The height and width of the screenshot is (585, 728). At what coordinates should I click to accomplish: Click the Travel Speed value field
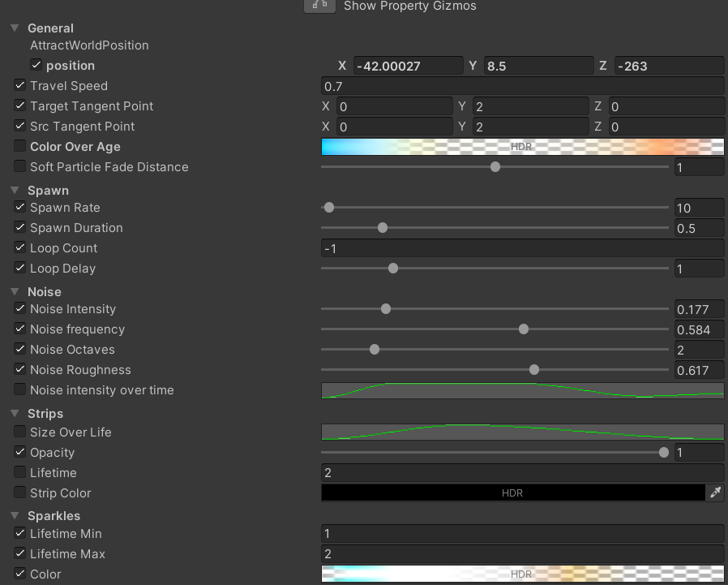(x=522, y=86)
